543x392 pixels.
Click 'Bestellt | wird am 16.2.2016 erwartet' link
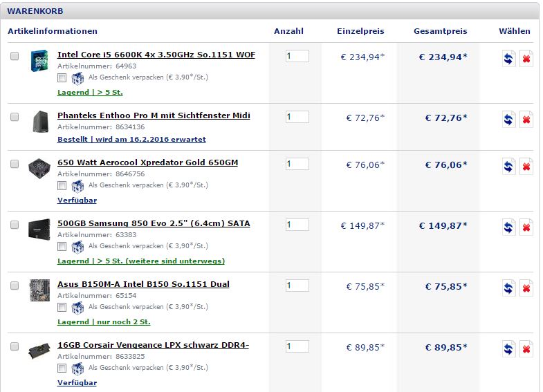[x=131, y=140]
